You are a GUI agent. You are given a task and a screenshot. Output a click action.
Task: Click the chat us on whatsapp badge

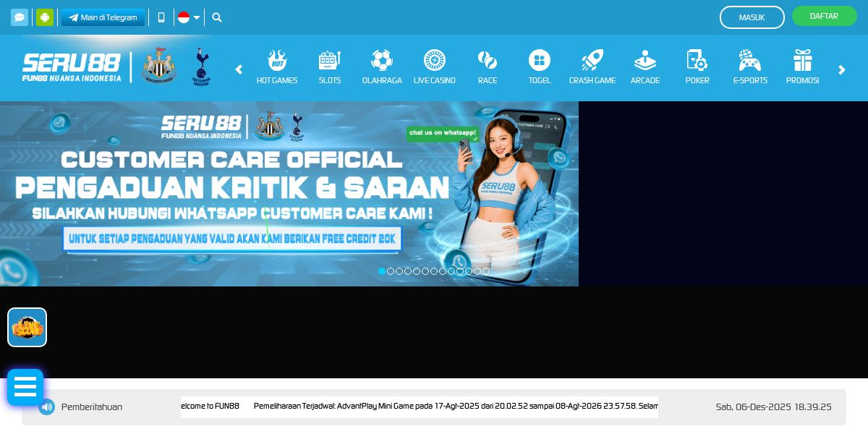443,133
